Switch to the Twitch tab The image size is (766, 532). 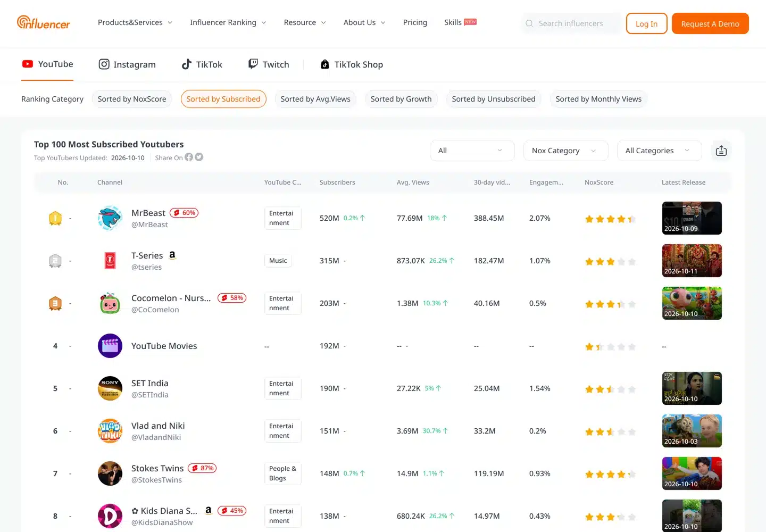(269, 64)
